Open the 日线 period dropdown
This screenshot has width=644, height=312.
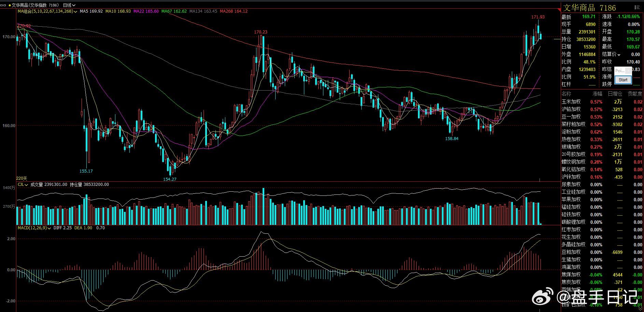tap(69, 5)
